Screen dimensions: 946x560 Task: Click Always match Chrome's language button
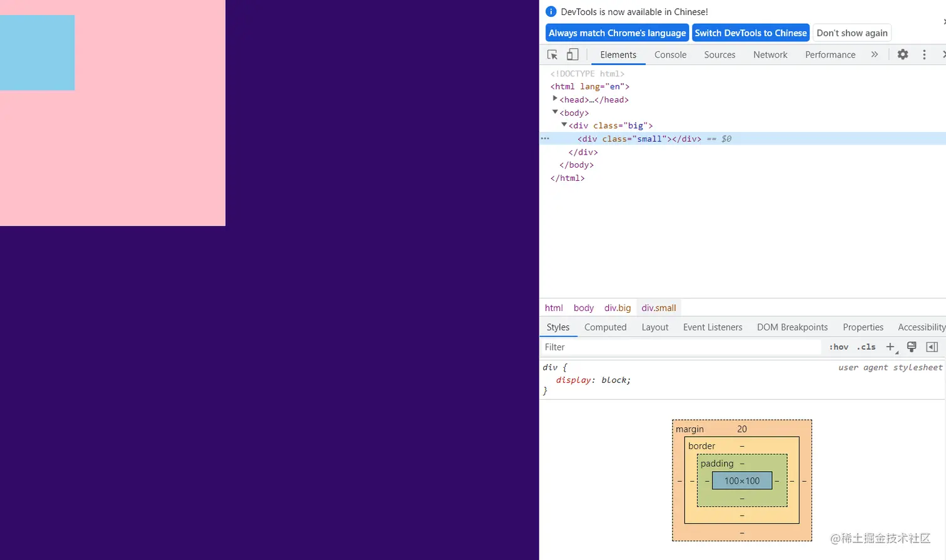(x=617, y=33)
